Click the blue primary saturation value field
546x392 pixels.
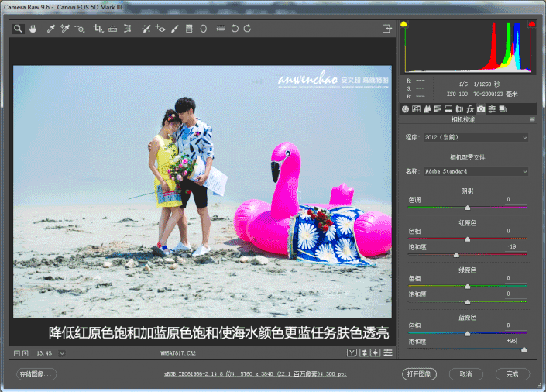pyautogui.click(x=515, y=341)
